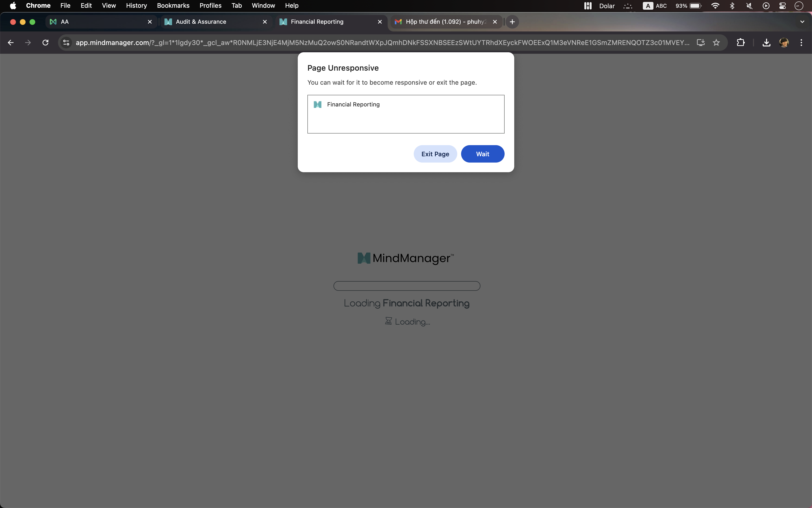The image size is (812, 508).
Task: Click the Exit Page button
Action: click(435, 154)
